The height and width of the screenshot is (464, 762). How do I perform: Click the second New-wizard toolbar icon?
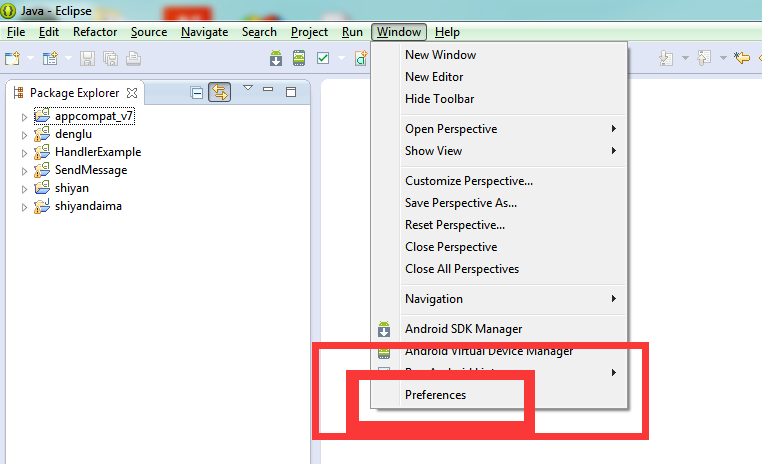[50, 58]
